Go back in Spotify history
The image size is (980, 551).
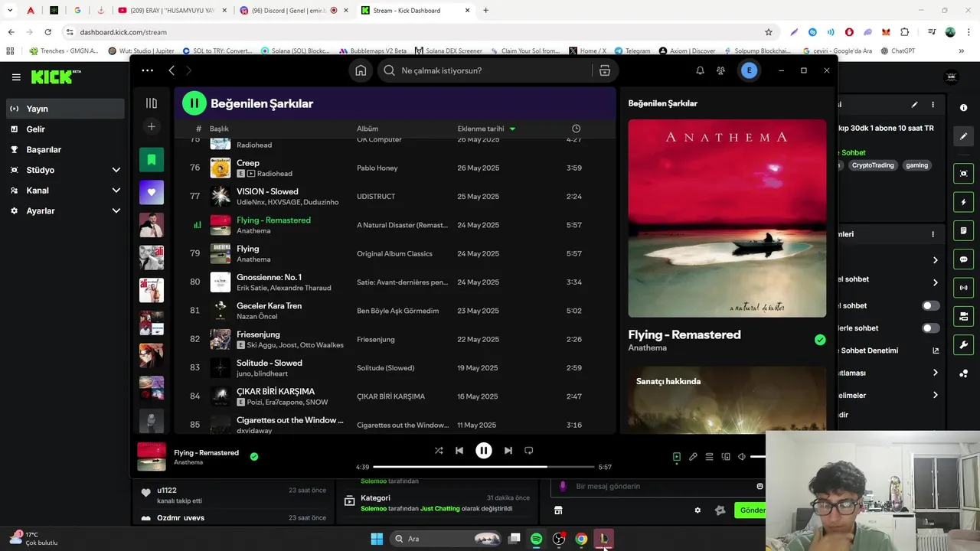click(171, 70)
